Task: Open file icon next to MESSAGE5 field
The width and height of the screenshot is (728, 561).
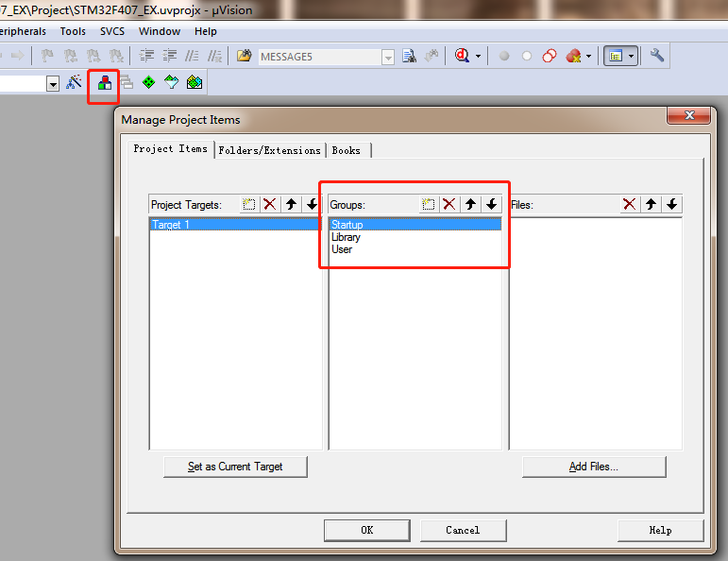Action: [x=244, y=56]
